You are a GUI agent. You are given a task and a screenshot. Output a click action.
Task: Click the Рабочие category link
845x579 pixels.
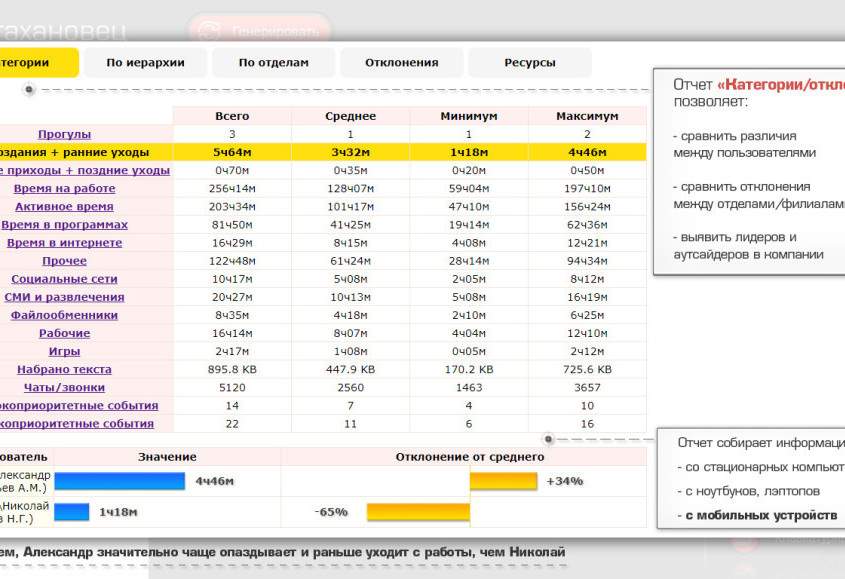pos(64,333)
